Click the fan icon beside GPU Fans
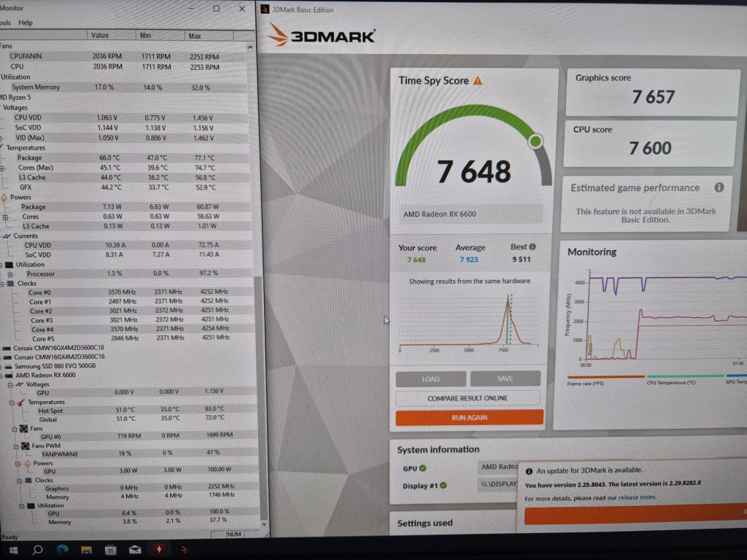This screenshot has height=560, width=747. [23, 429]
